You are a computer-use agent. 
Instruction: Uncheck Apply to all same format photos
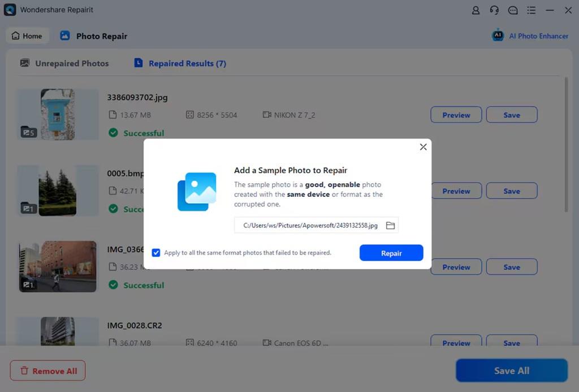(156, 253)
